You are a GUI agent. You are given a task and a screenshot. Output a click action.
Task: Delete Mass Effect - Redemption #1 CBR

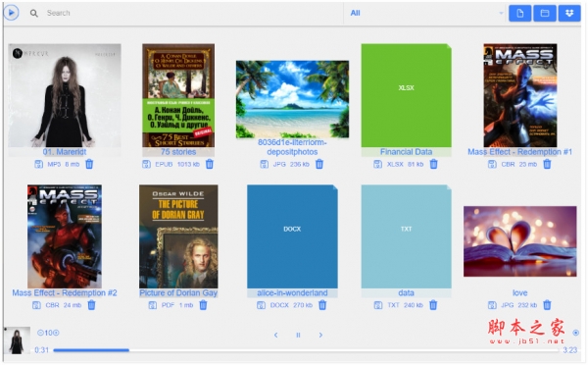pyautogui.click(x=547, y=164)
